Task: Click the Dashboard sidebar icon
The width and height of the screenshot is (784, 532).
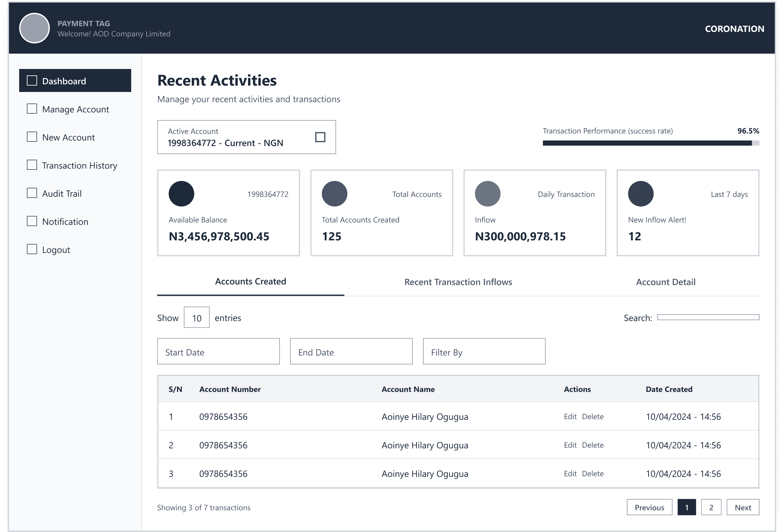Action: pyautogui.click(x=32, y=80)
